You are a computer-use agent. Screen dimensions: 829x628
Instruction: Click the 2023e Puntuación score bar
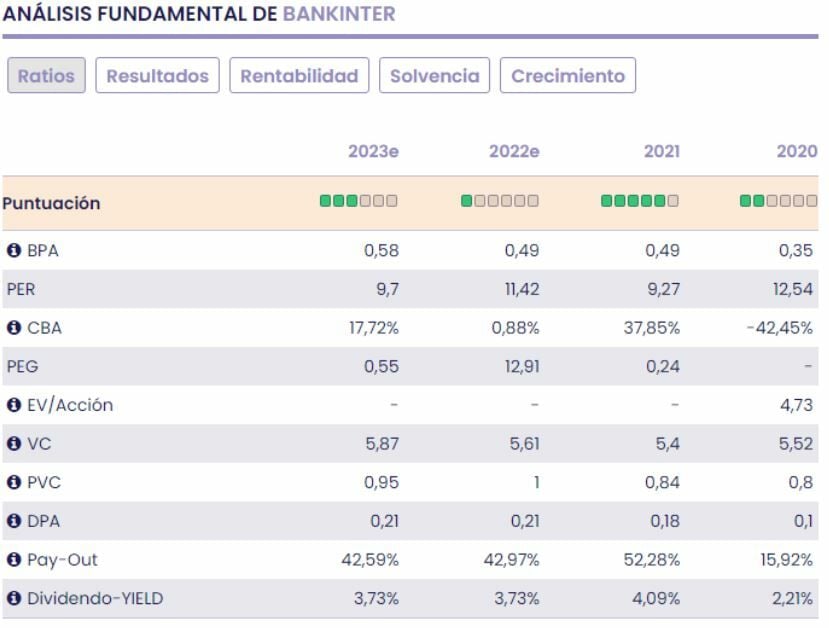pyautogui.click(x=359, y=201)
